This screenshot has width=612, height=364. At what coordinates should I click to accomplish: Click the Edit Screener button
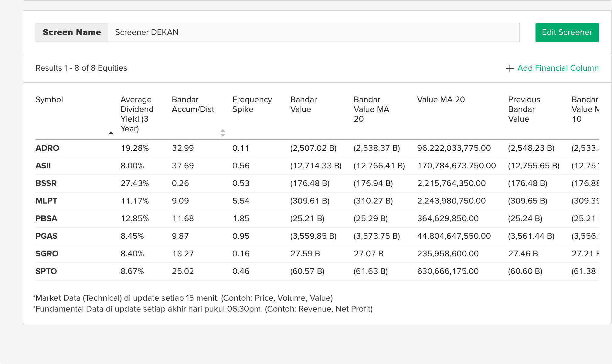click(567, 32)
